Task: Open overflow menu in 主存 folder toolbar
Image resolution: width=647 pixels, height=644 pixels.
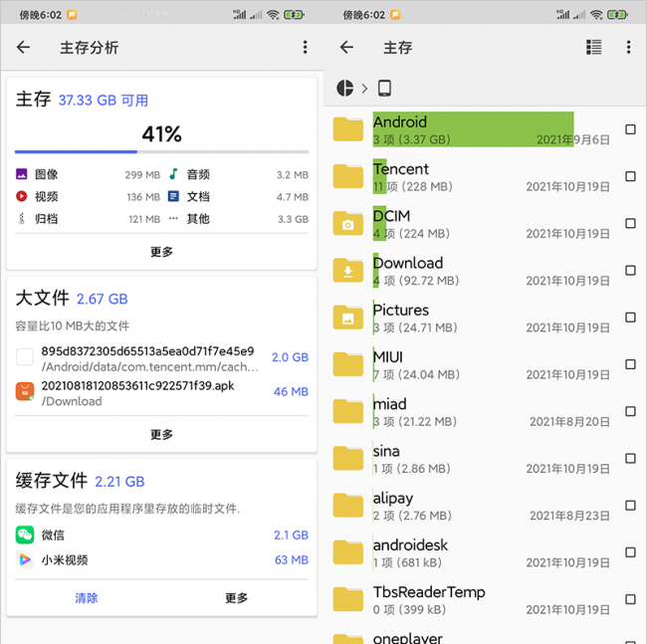Action: click(628, 47)
